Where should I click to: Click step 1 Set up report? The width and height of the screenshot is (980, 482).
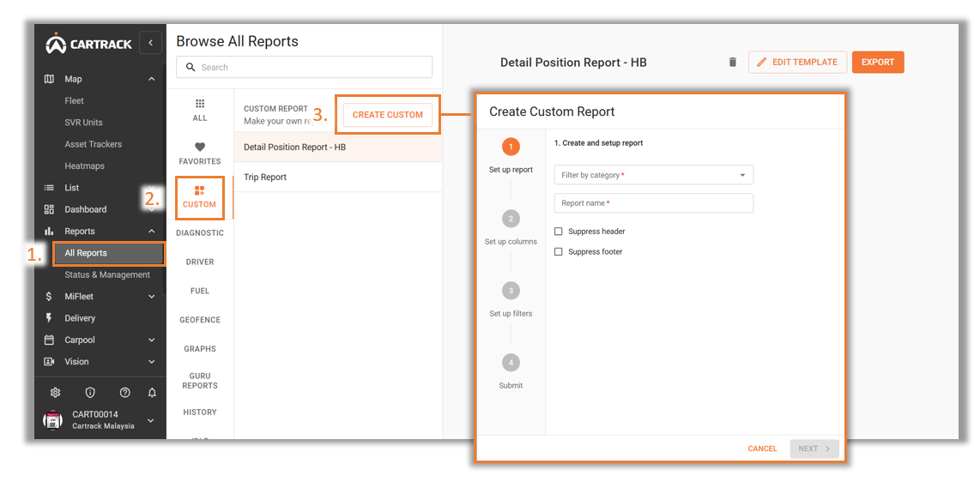click(x=511, y=156)
